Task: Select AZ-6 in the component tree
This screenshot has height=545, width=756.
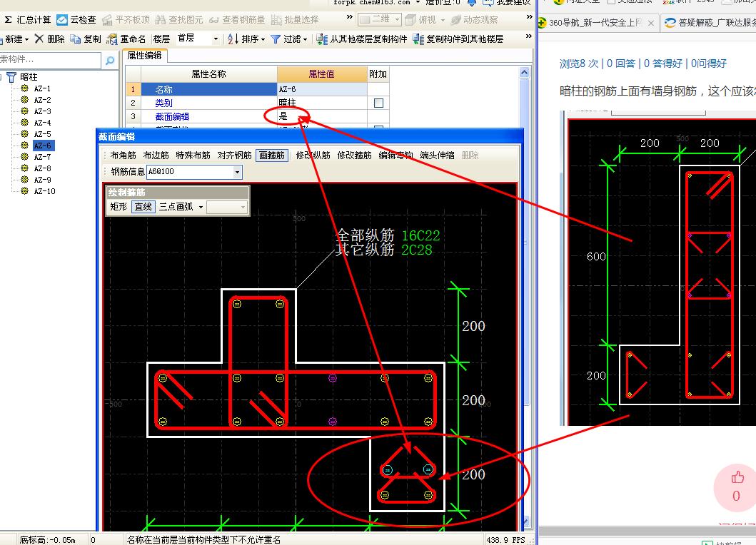Action: coord(43,146)
